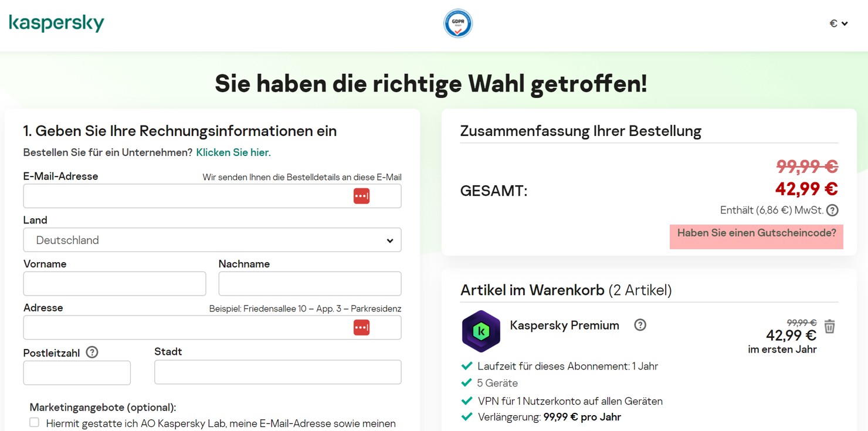Click the password manager icon in the E-Mail field
Viewport: 868px width, 431px height.
[x=361, y=196]
